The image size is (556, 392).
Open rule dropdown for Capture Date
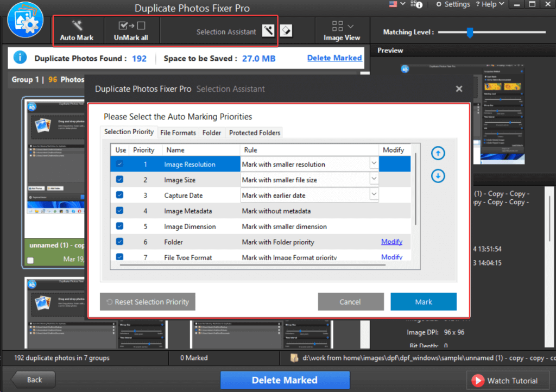pos(374,194)
